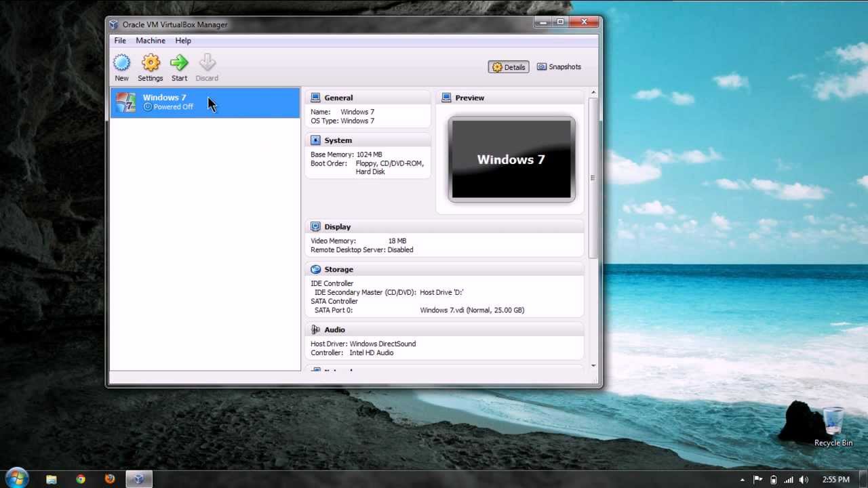Image resolution: width=868 pixels, height=488 pixels.
Task: Click the VirtualBox taskbar button
Action: pos(138,479)
